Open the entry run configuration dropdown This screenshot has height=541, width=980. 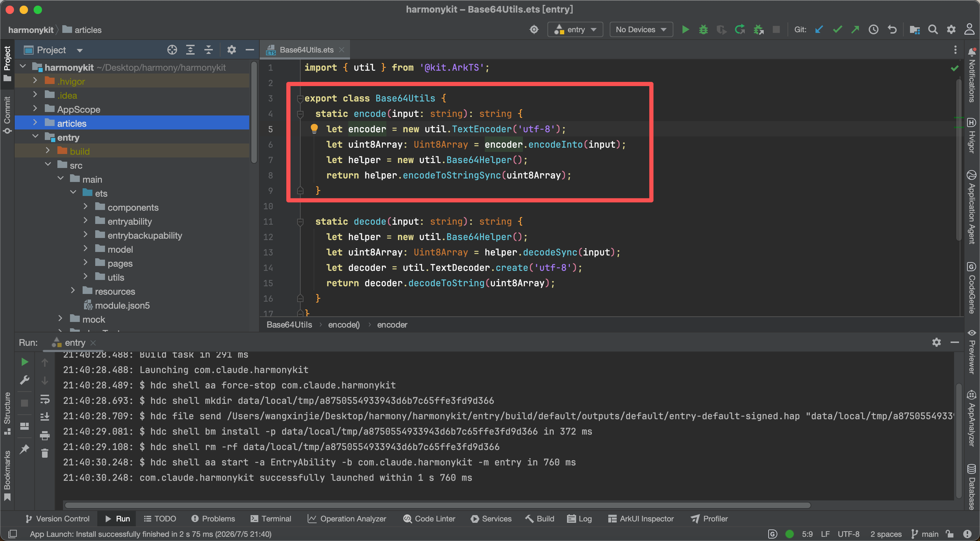coord(575,30)
